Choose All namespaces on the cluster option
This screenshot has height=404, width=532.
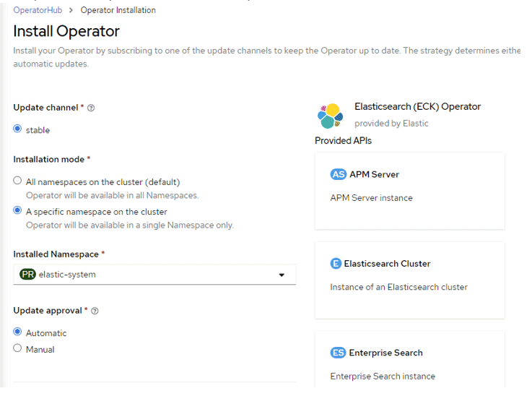[18, 181]
